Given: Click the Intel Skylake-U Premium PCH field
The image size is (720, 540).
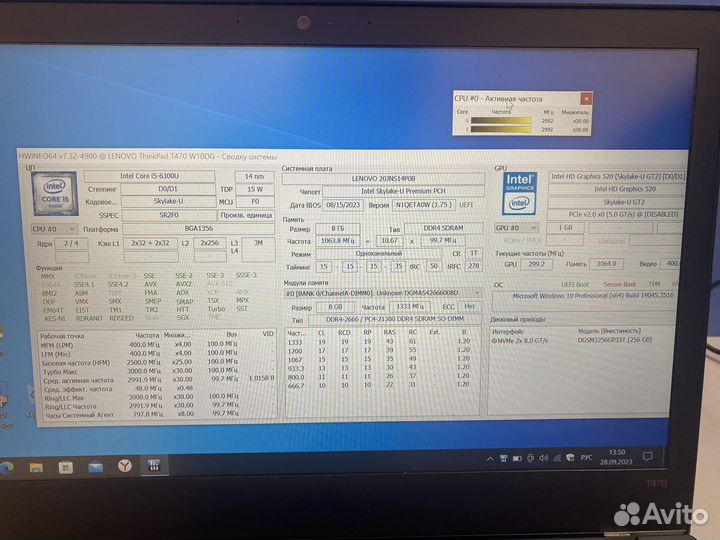Looking at the screenshot, I should [403, 191].
